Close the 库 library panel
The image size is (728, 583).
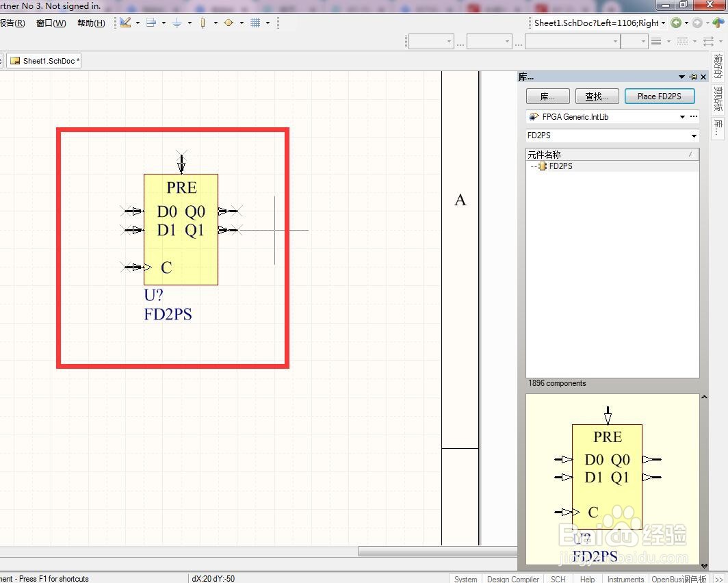coord(703,77)
